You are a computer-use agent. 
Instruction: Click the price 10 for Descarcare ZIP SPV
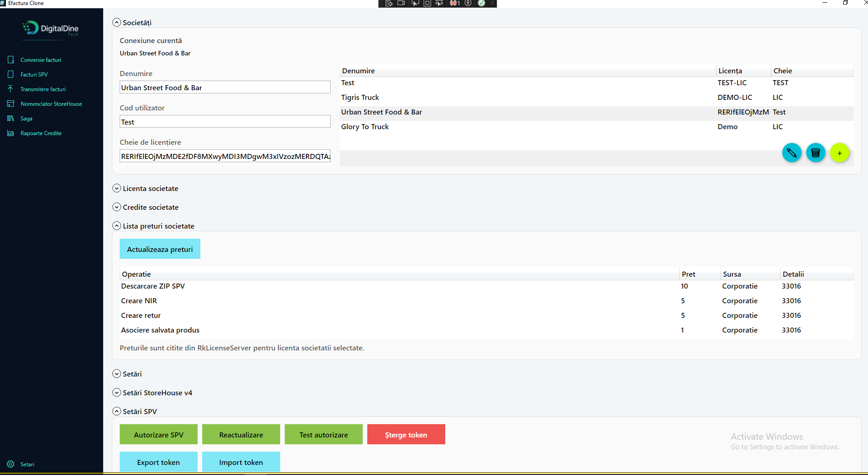tap(685, 286)
